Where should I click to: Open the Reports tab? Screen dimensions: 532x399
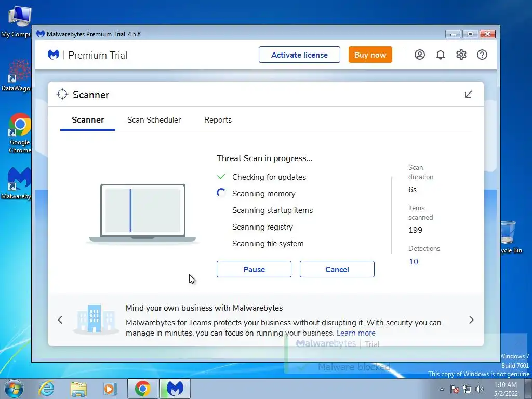(218, 120)
